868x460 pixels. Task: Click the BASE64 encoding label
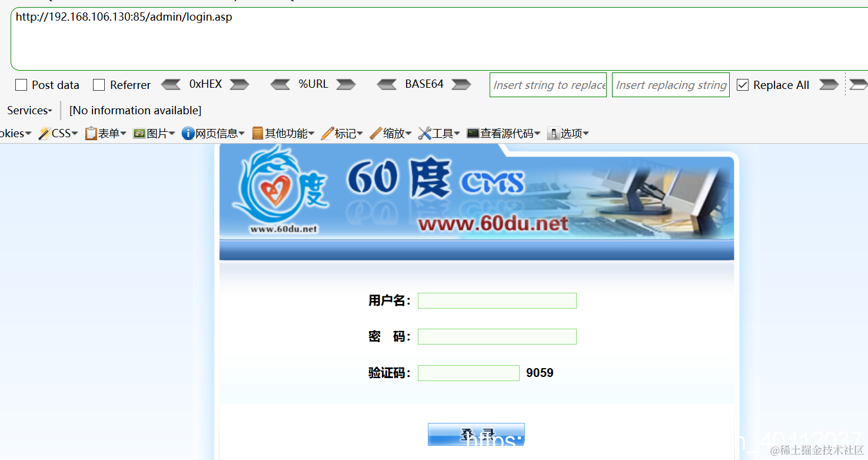[424, 84]
